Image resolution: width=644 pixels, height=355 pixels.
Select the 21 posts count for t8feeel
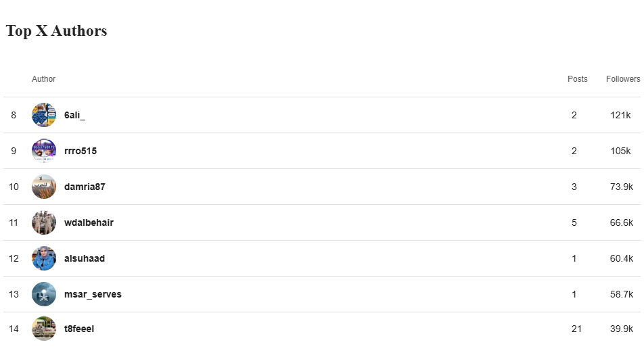coord(576,329)
